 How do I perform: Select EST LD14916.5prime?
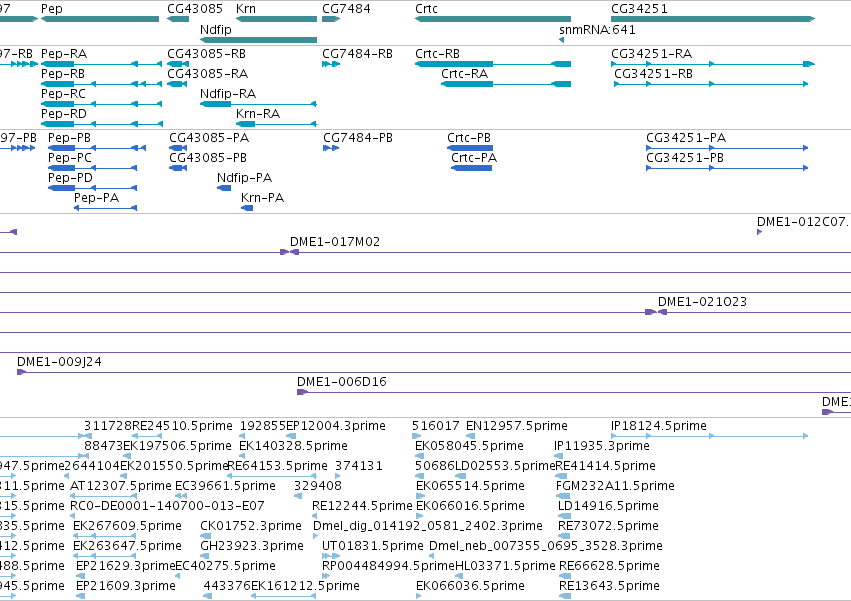click(x=564, y=516)
